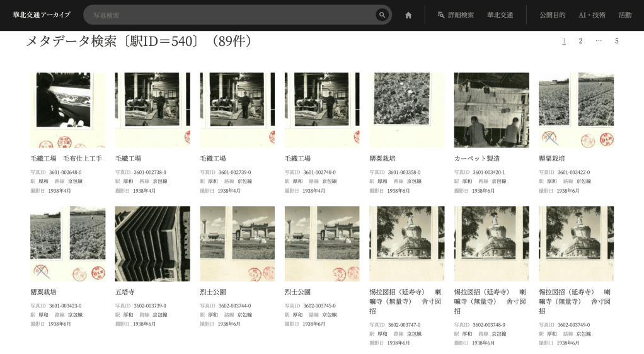Open 毛織工場 毛布仕上工手 photo thumbnail

pyautogui.click(x=68, y=110)
